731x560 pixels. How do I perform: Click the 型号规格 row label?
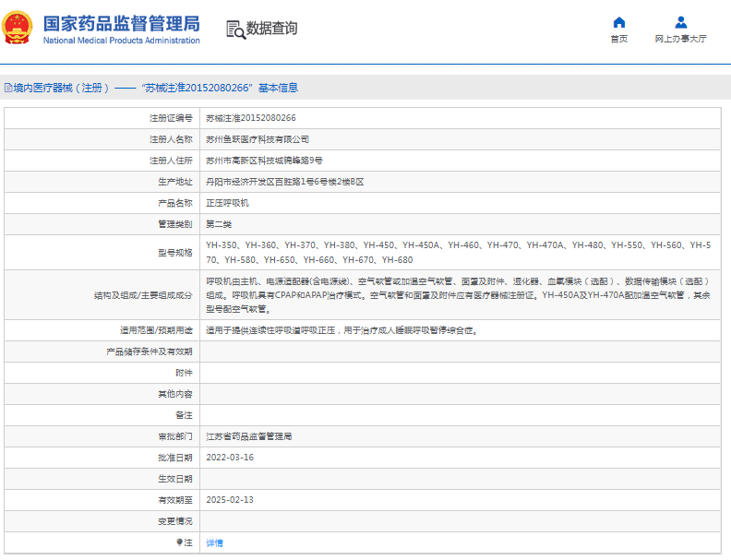click(174, 253)
